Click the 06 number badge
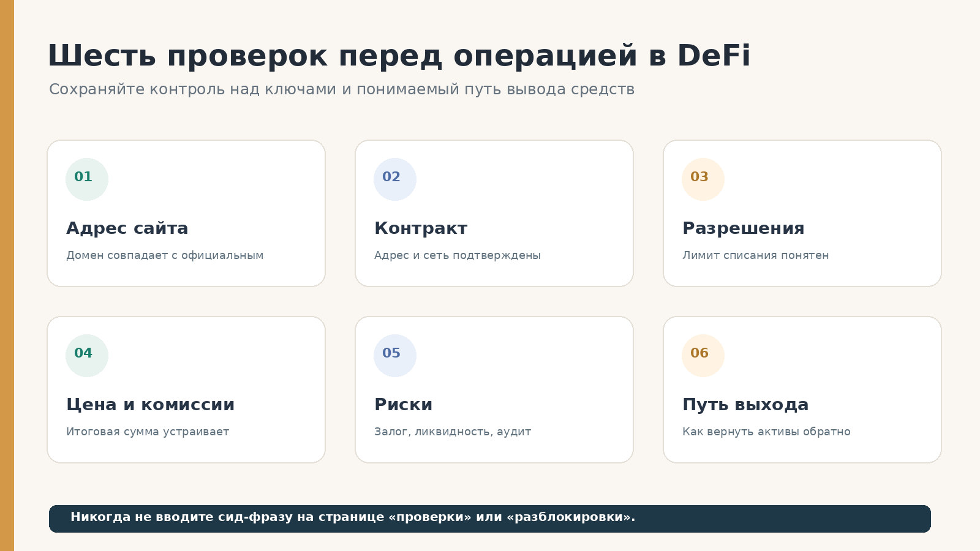 point(703,356)
